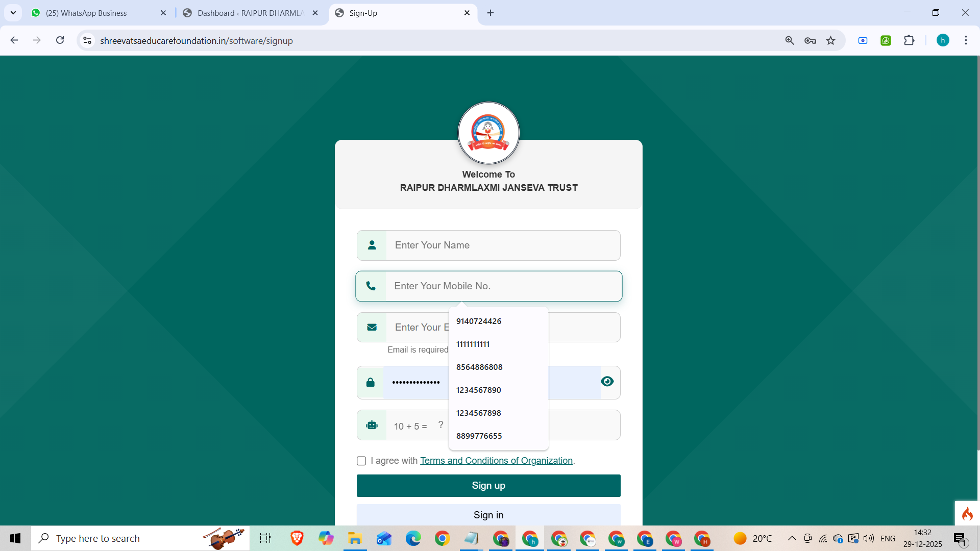980x551 pixels.
Task: Check the I agree with Terms checkbox
Action: point(361,461)
